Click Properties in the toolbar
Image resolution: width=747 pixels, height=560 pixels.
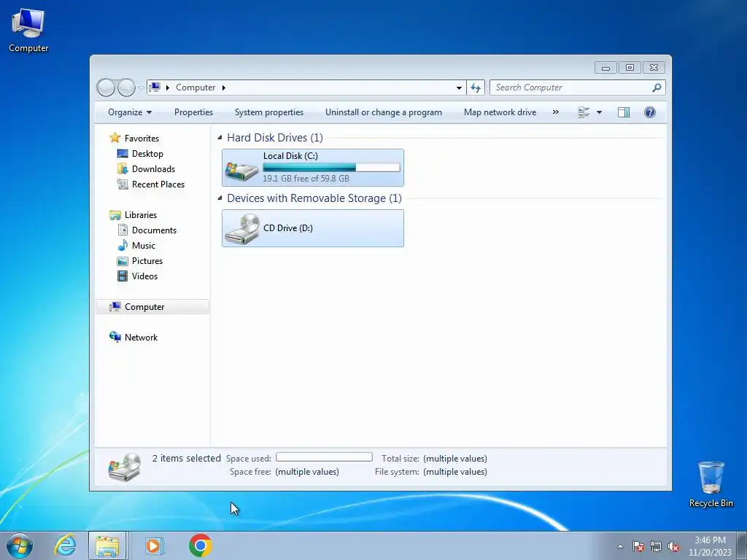tap(193, 112)
